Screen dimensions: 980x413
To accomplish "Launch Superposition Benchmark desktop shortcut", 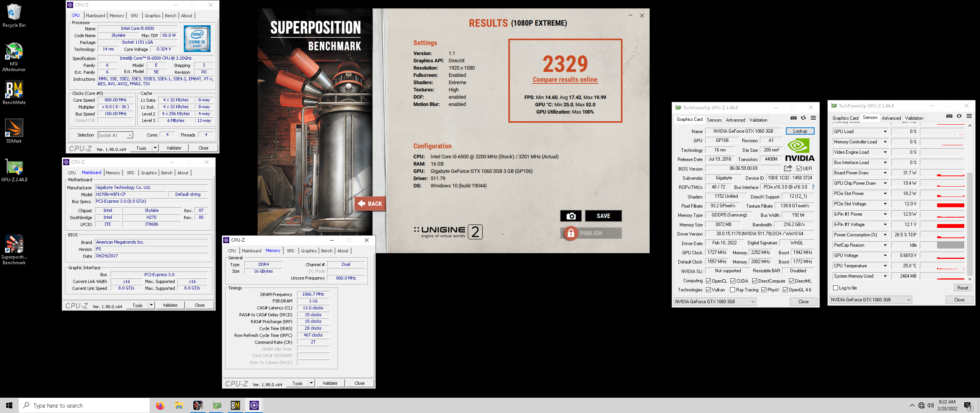I will pyautogui.click(x=14, y=250).
